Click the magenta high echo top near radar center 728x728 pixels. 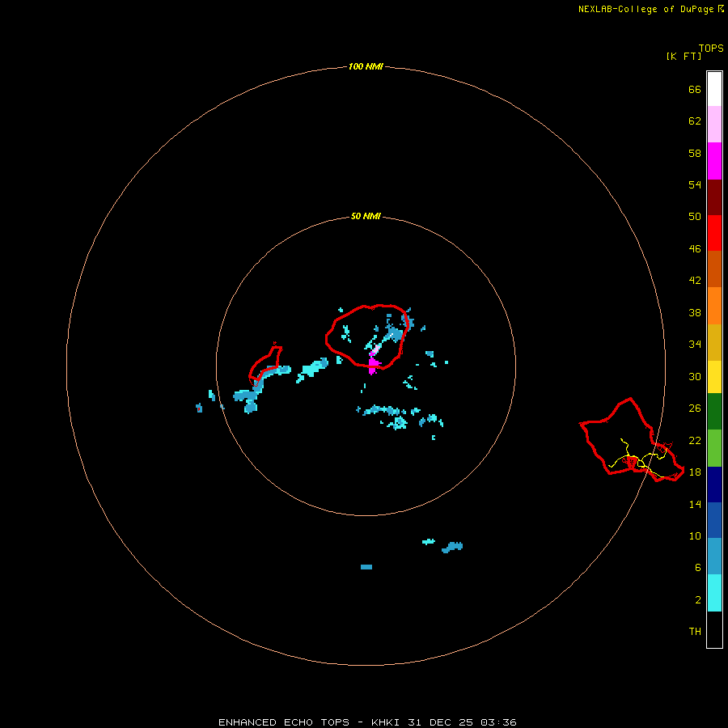click(373, 365)
